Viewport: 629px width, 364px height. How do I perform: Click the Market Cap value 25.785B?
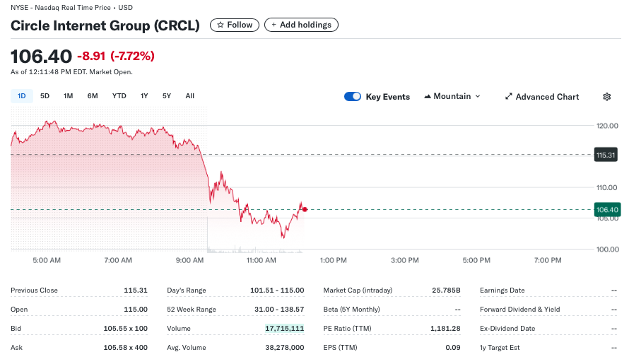click(x=446, y=290)
